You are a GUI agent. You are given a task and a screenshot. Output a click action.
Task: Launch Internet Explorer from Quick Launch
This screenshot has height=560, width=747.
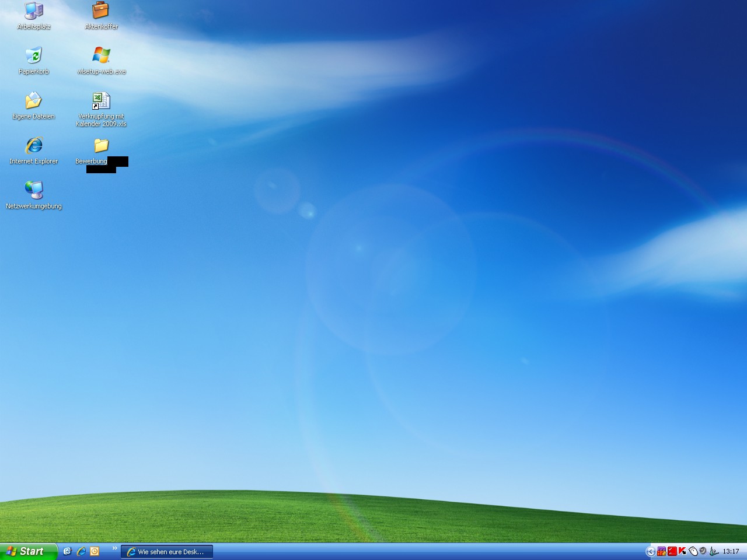coord(81,551)
